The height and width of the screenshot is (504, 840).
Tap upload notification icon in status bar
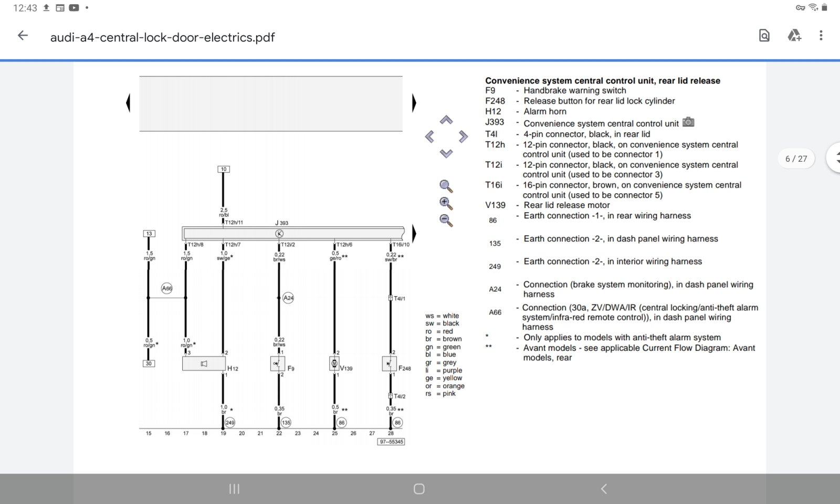point(46,8)
